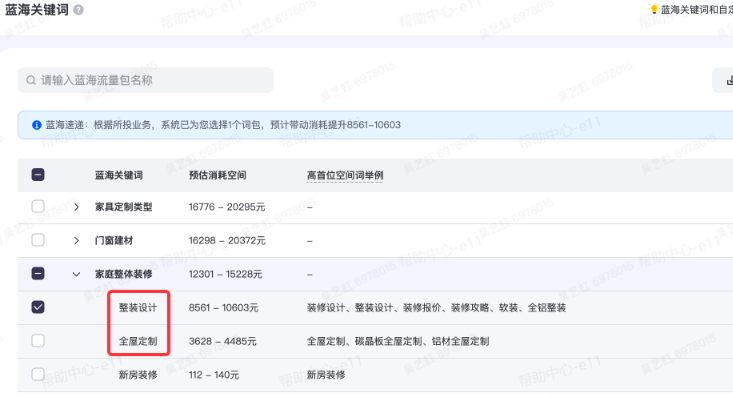The height and width of the screenshot is (398, 733).
Task: Click 新房装修 in the example words column
Action: click(x=326, y=375)
